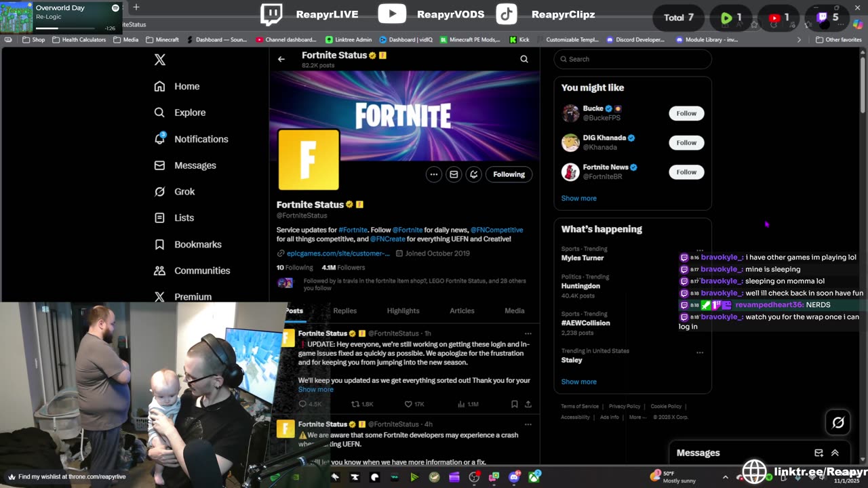Open more menu on the UEFN crash post
868x488 pixels.
528,424
